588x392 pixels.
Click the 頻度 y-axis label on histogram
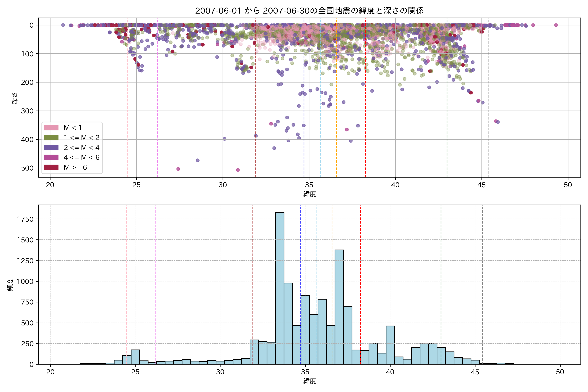tap(10, 285)
